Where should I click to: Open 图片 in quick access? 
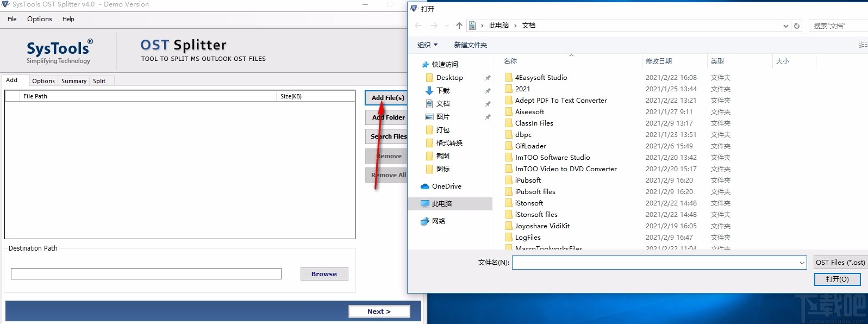[443, 117]
